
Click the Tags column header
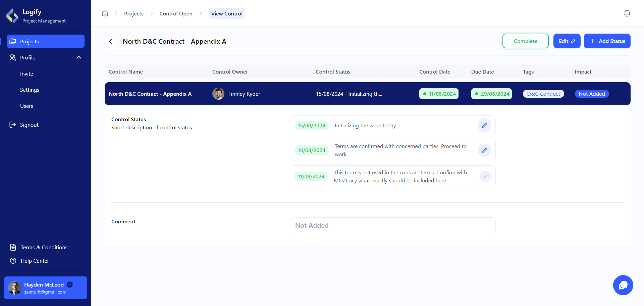528,72
